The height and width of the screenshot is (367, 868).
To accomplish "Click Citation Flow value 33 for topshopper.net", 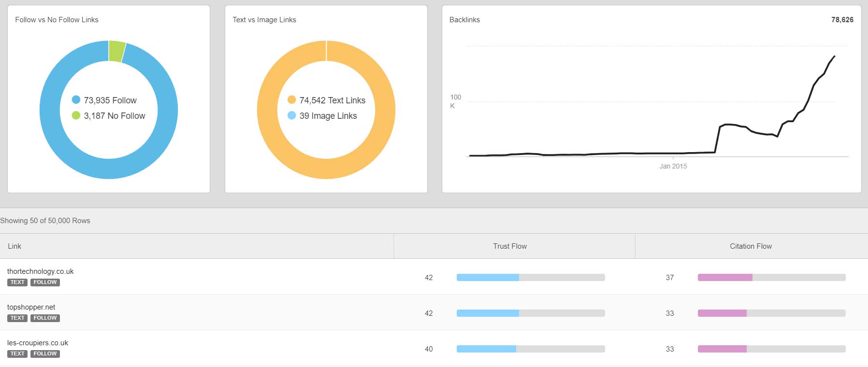I will coord(670,313).
